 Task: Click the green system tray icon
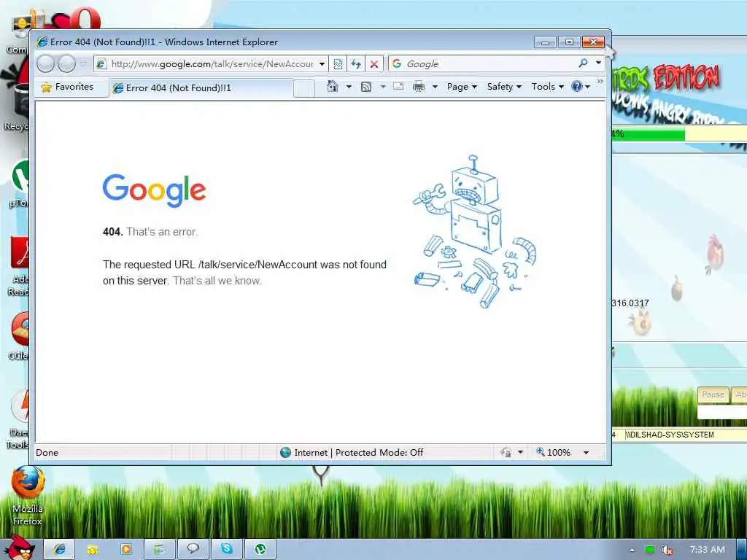(649, 550)
